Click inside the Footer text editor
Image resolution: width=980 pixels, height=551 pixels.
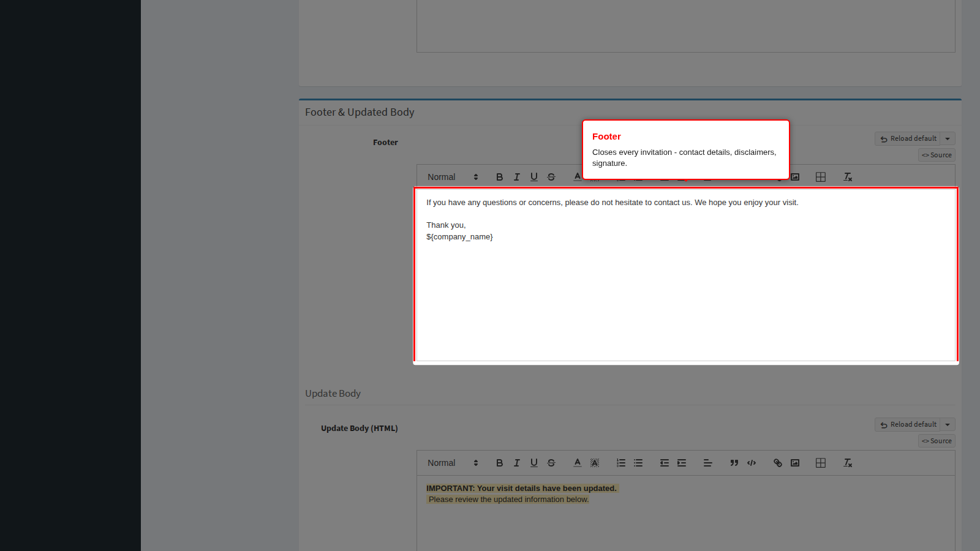tap(686, 275)
